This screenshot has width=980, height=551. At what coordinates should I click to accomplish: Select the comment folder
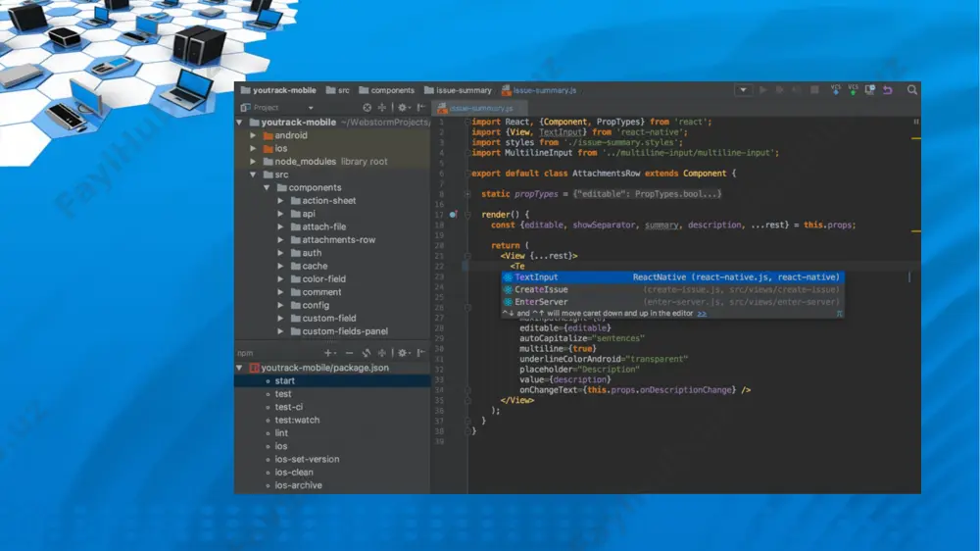tap(321, 292)
